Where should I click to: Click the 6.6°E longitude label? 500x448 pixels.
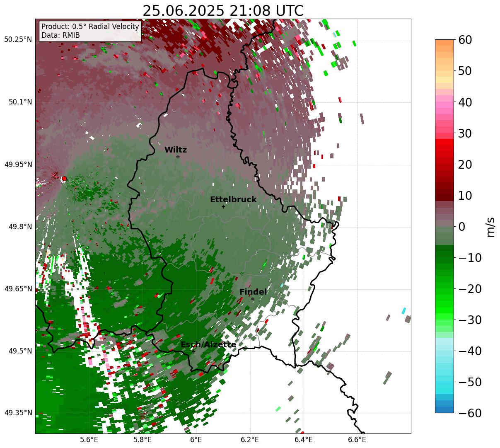click(x=357, y=440)
